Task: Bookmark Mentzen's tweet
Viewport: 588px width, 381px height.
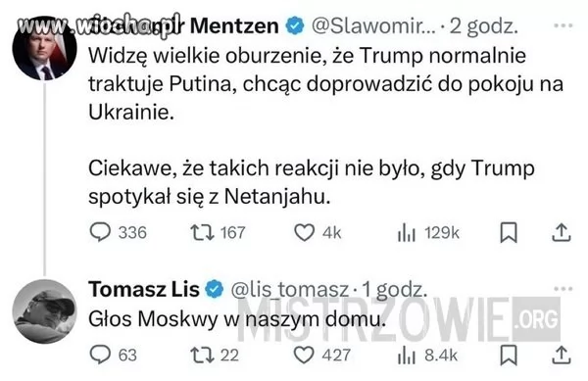Action: pyautogui.click(x=509, y=233)
